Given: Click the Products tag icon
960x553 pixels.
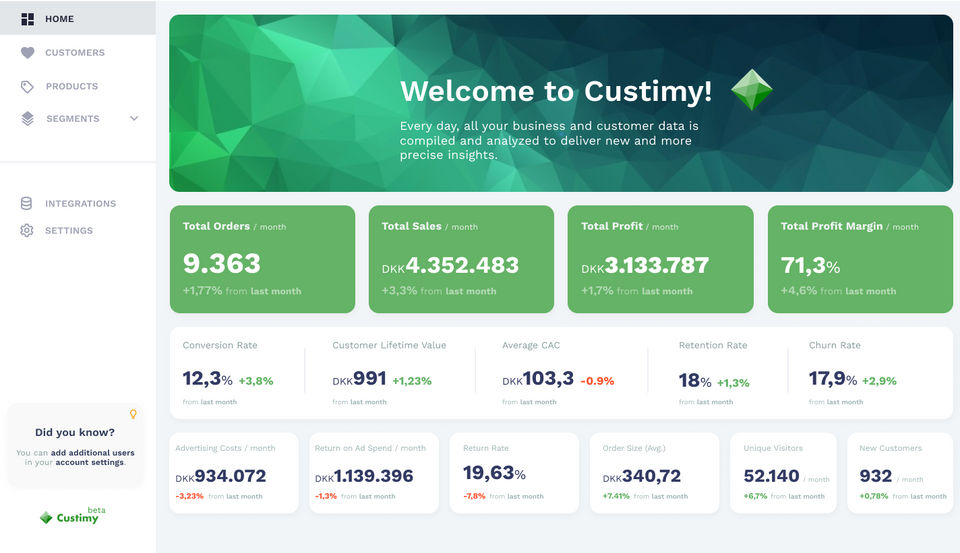Looking at the screenshot, I should (x=27, y=86).
